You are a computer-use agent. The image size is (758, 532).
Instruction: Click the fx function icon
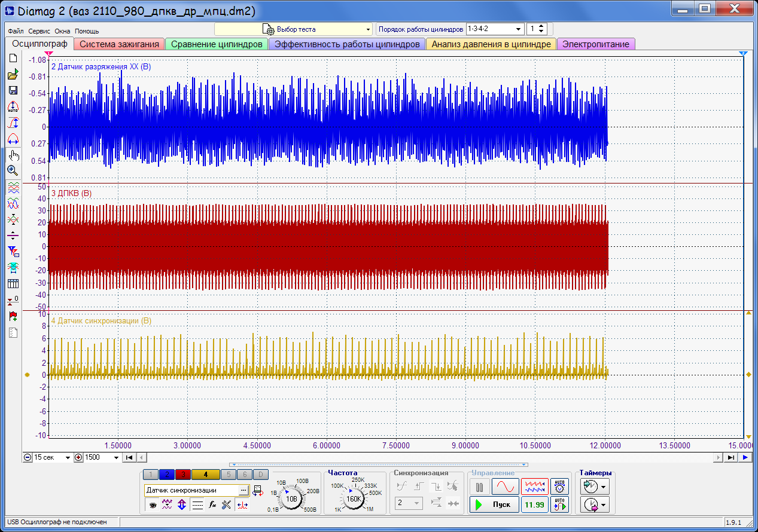tap(212, 505)
